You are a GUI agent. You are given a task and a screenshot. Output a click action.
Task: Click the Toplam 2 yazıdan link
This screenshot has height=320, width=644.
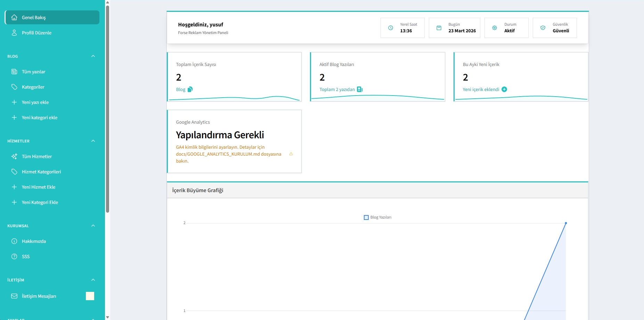coord(337,89)
